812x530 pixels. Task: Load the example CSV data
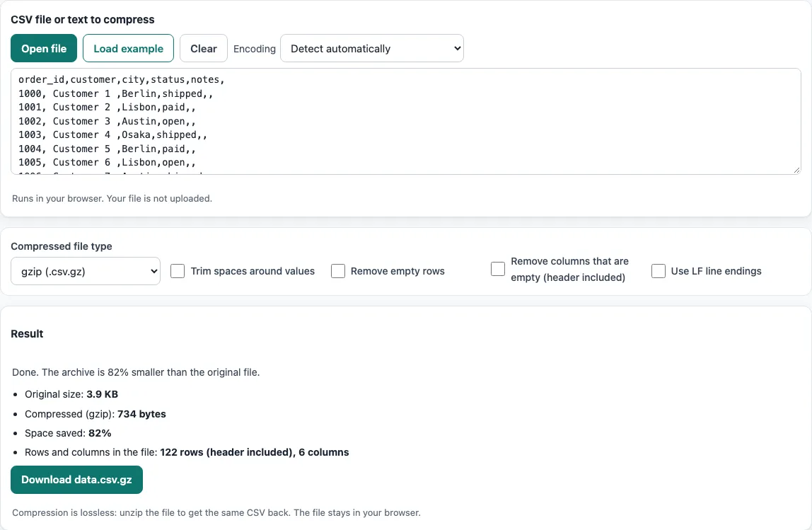128,48
